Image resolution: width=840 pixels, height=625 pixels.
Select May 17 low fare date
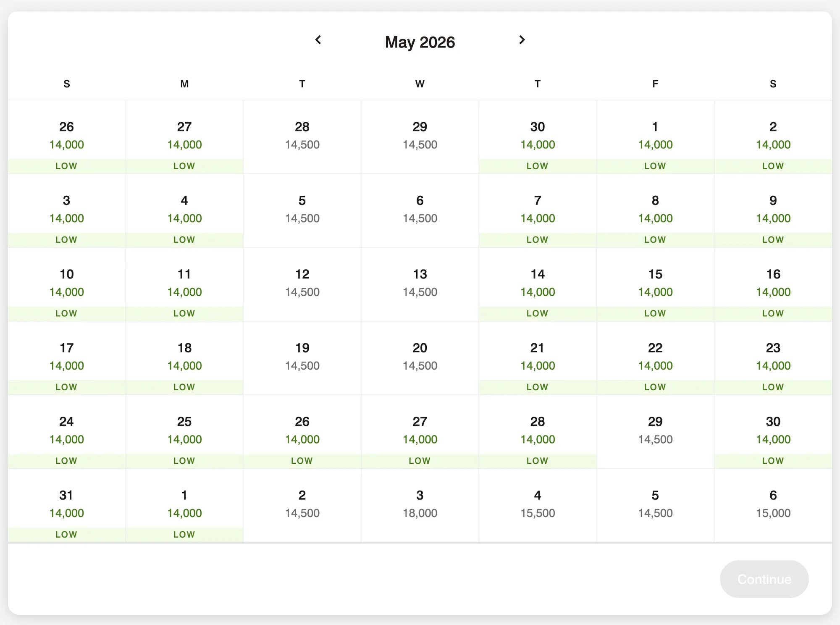pyautogui.click(x=67, y=358)
